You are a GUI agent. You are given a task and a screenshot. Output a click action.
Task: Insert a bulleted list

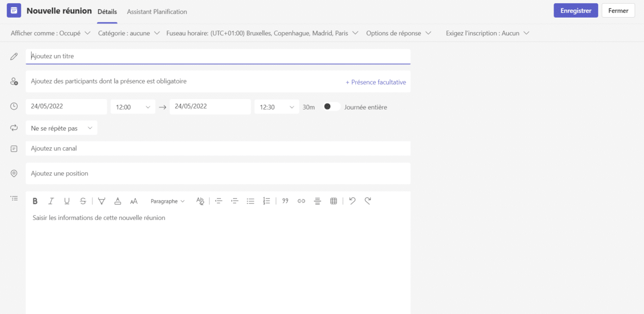tap(250, 201)
